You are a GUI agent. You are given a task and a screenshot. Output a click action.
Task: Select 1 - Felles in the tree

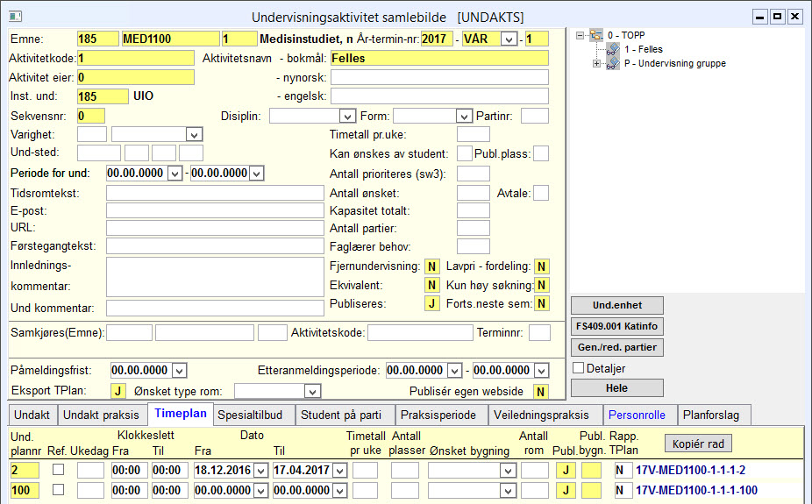tap(643, 49)
